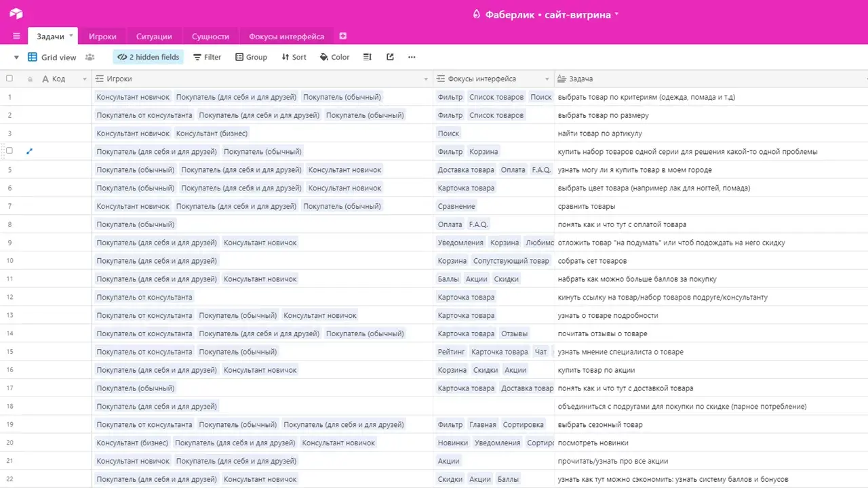868x488 pixels.
Task: Click Сопутствующий товар tag in row 10
Action: point(511,261)
